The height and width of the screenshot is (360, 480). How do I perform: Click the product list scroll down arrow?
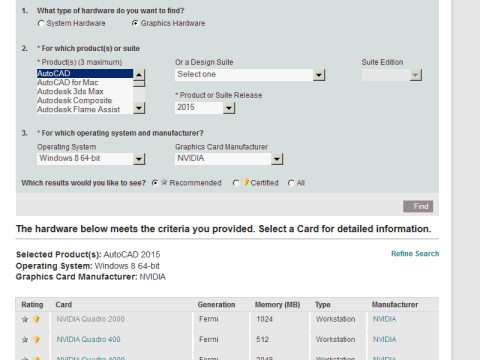point(139,108)
